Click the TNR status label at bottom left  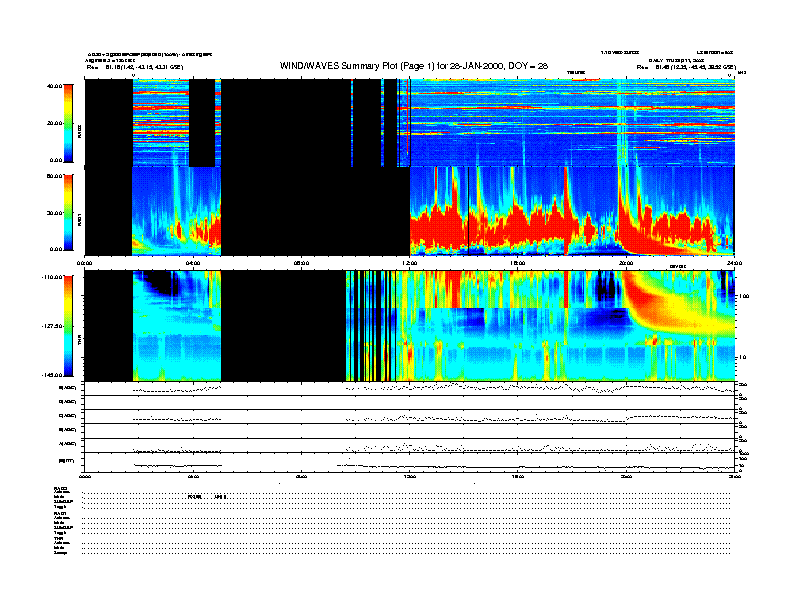pyautogui.click(x=59, y=538)
